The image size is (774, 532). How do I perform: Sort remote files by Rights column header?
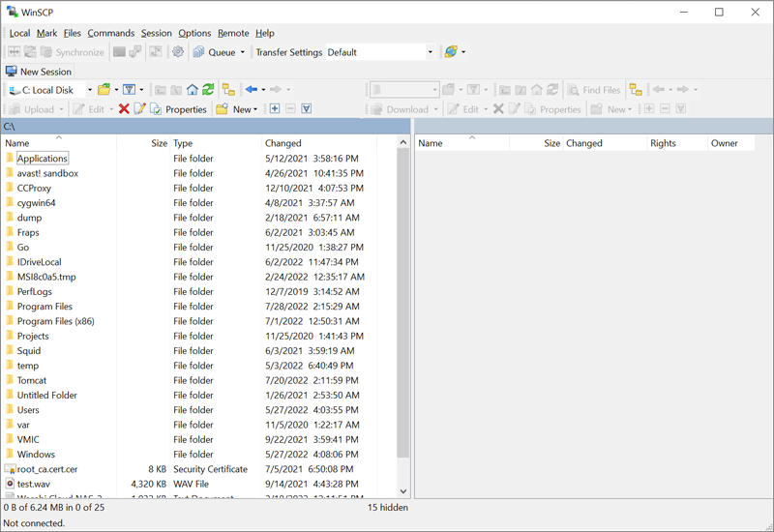[676, 143]
